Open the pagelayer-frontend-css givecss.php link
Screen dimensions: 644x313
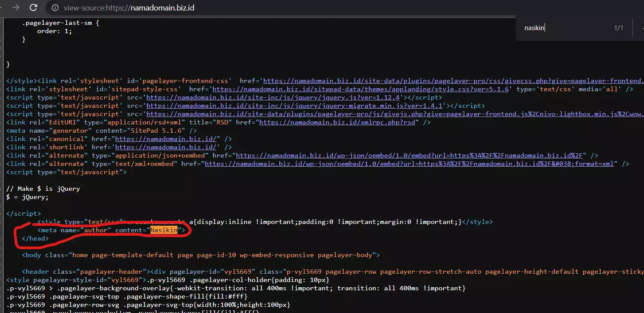pos(453,81)
